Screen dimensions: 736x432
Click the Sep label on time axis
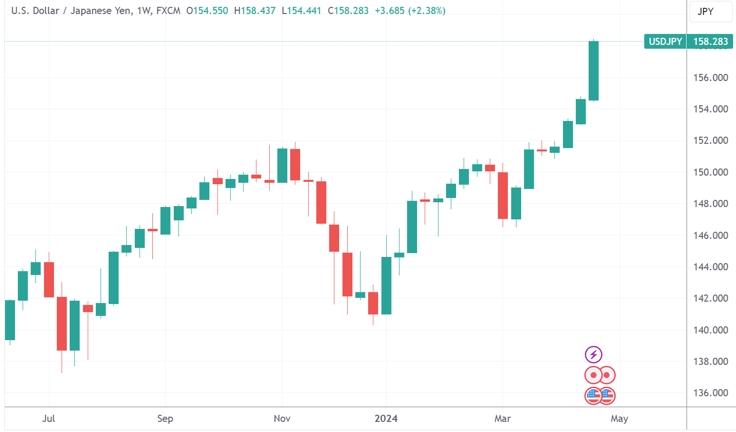click(165, 418)
